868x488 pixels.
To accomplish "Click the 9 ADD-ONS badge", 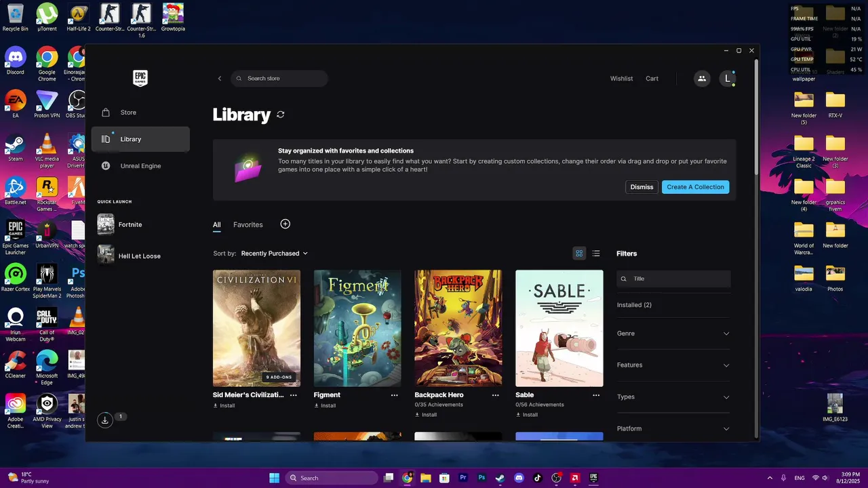I will (x=279, y=377).
